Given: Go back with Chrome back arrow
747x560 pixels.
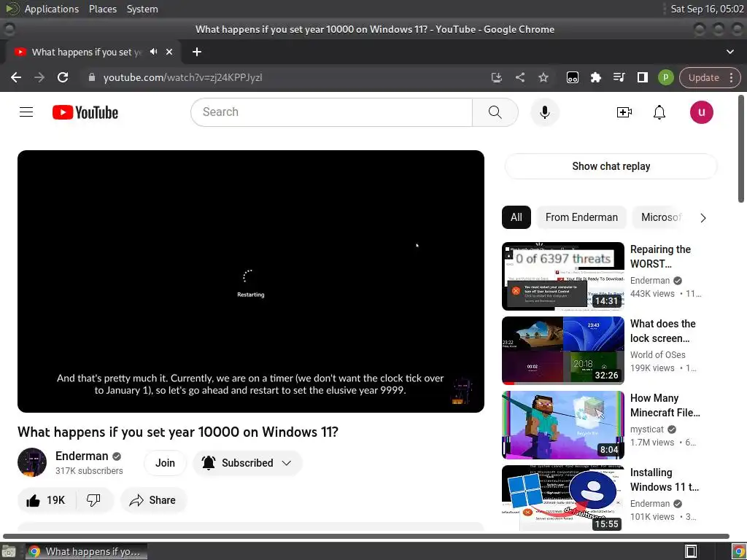Looking at the screenshot, I should pyautogui.click(x=16, y=77).
